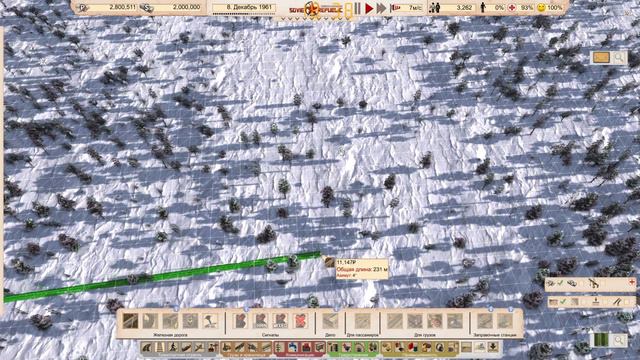
Task: Select the red crossed signal removal icon
Action: pyautogui.click(x=300, y=321)
